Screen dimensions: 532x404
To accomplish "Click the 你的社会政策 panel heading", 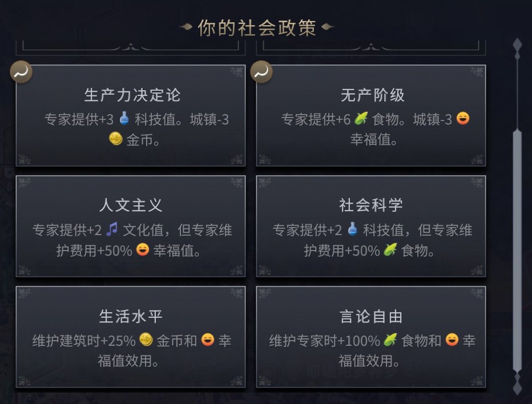I will tap(256, 27).
